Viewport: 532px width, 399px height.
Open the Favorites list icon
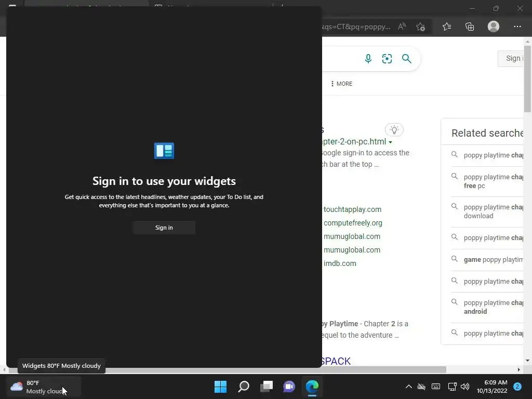click(x=447, y=26)
